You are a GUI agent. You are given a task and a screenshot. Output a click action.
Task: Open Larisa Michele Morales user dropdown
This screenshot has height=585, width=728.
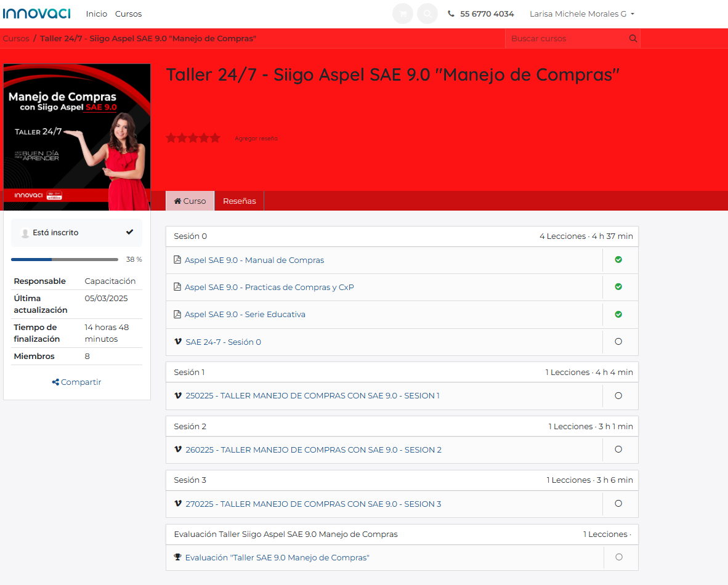tap(581, 14)
